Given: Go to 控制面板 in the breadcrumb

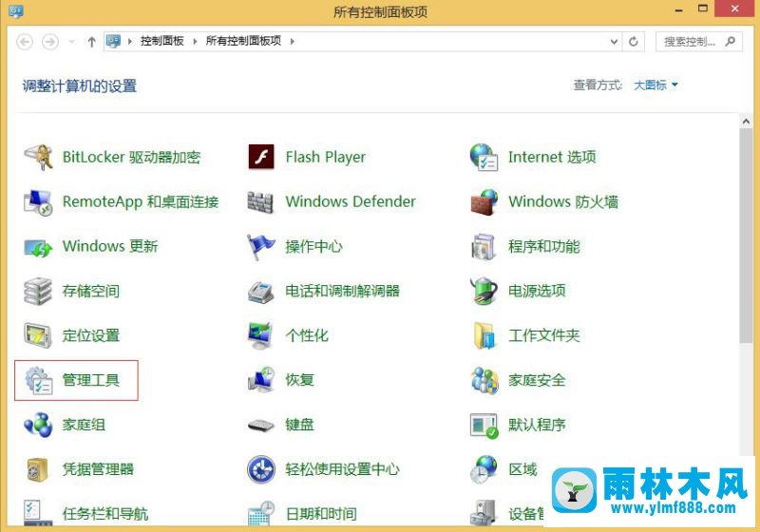Looking at the screenshot, I should point(161,41).
